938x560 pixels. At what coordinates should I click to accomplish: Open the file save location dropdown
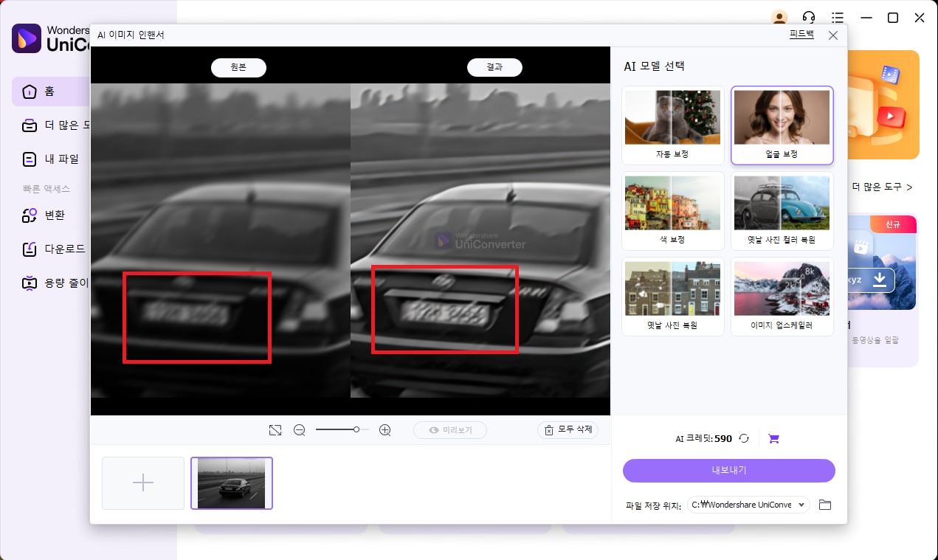click(748, 505)
